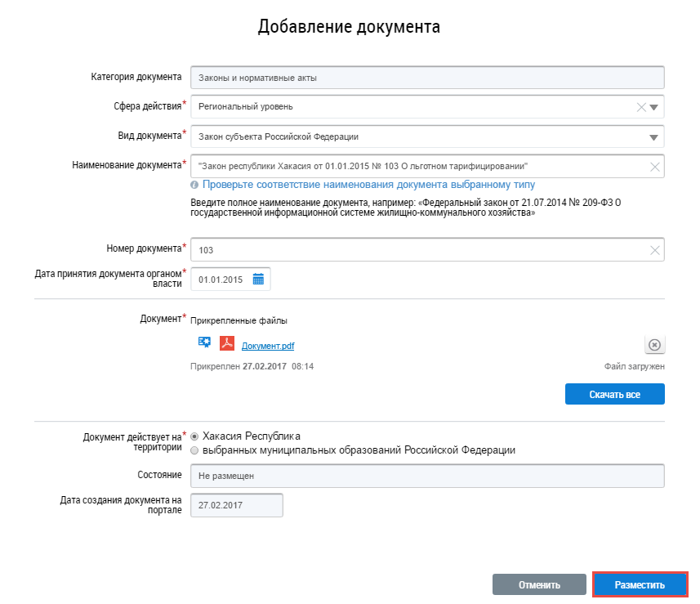This screenshot has height=604, width=700.
Task: Clear the Сфера действия selection with X
Action: [x=641, y=107]
